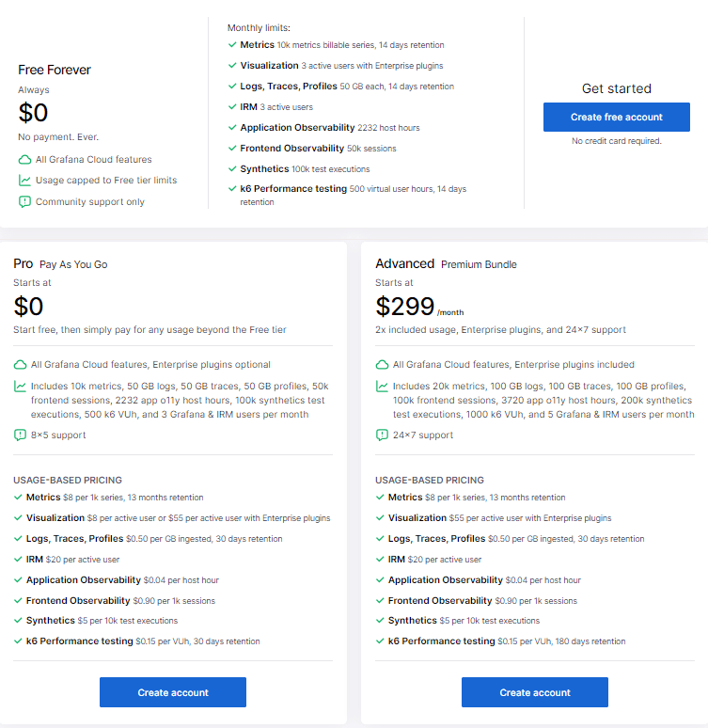The image size is (708, 728).
Task: Click the checkmark beside Synthetics 100k test executions
Action: pos(232,169)
